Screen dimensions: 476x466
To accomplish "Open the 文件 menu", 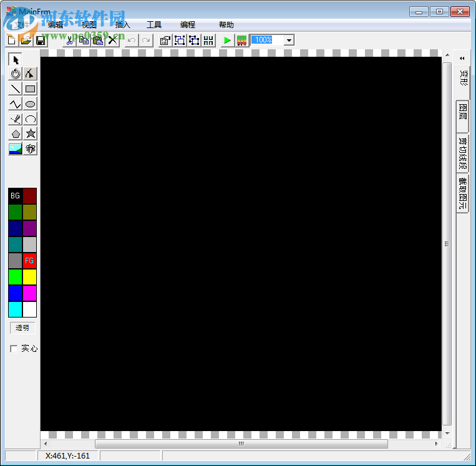I will pos(22,25).
